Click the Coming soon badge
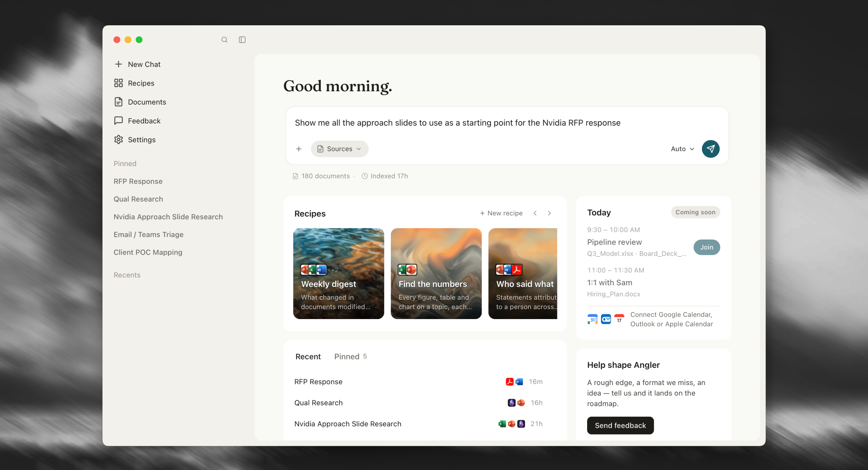 [x=695, y=212]
